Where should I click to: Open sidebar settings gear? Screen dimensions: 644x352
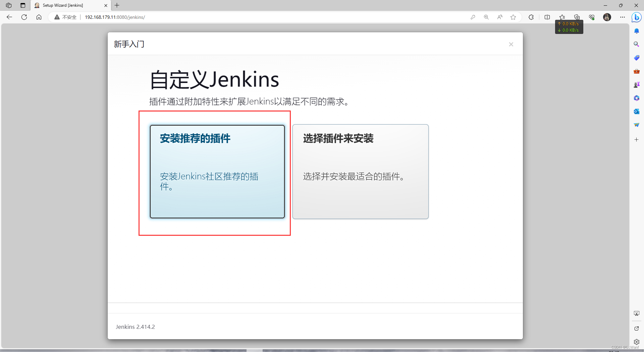[637, 342]
